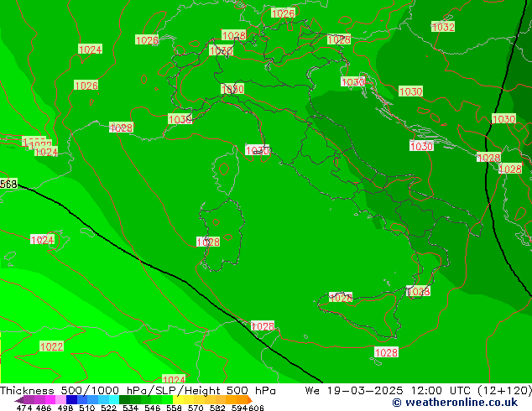Click the orange arrow end of legend
Viewport: 532px width, 411px height.
tap(250, 400)
